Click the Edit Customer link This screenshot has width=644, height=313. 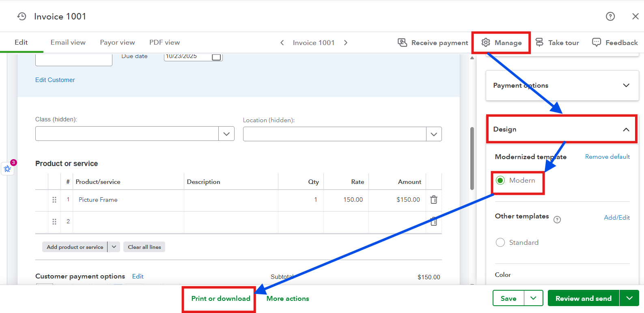(x=55, y=80)
